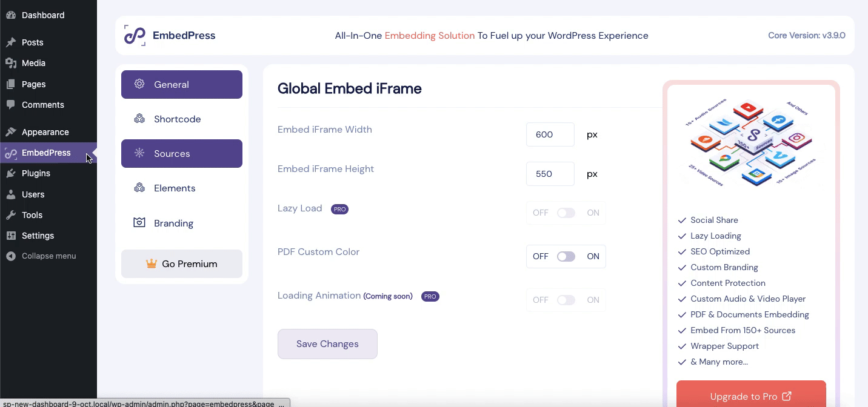Click the external link icon on Upgrade to Pro
This screenshot has height=407, width=868.
point(787,396)
